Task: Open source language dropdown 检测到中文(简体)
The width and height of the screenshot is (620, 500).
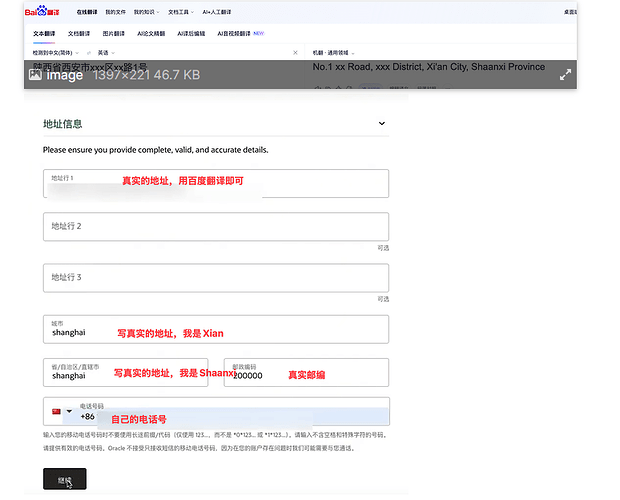Action: click(56, 53)
